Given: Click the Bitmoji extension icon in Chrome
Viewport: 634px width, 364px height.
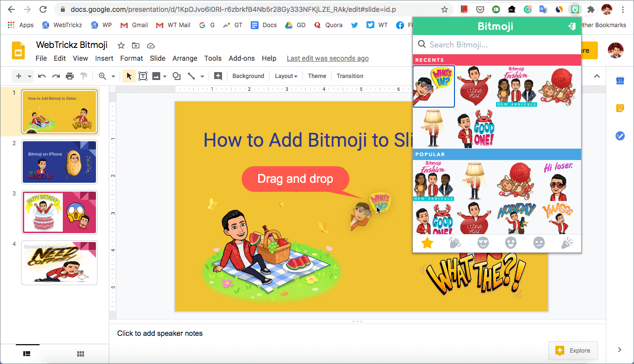Looking at the screenshot, I should click(x=575, y=9).
